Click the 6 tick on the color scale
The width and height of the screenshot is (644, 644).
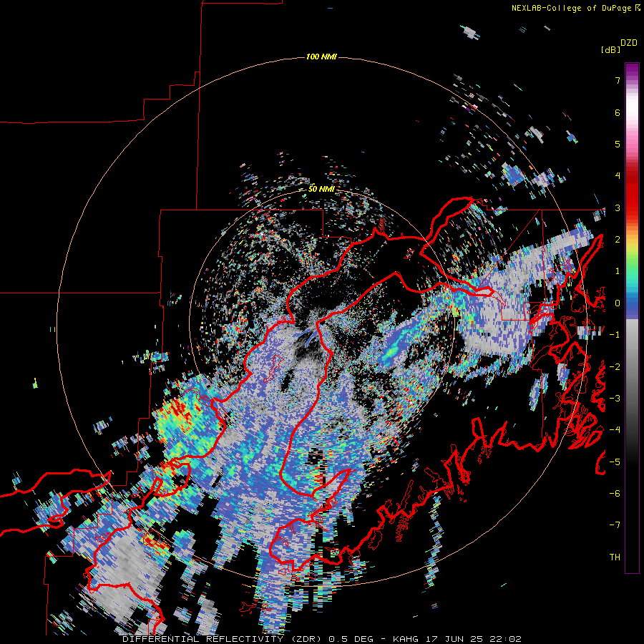pos(618,112)
